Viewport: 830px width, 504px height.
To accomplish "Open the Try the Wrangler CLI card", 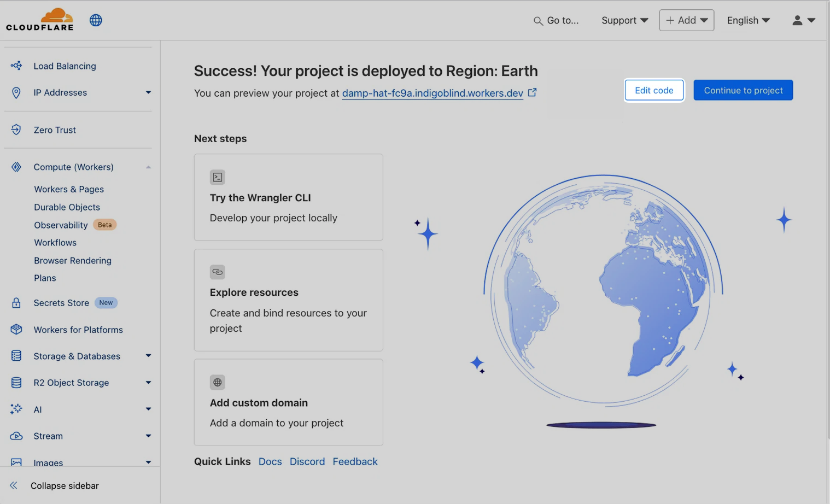I will (x=289, y=197).
